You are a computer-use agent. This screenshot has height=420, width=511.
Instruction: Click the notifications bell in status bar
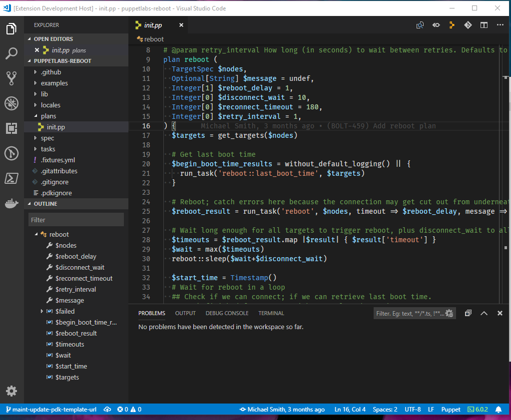click(499, 409)
